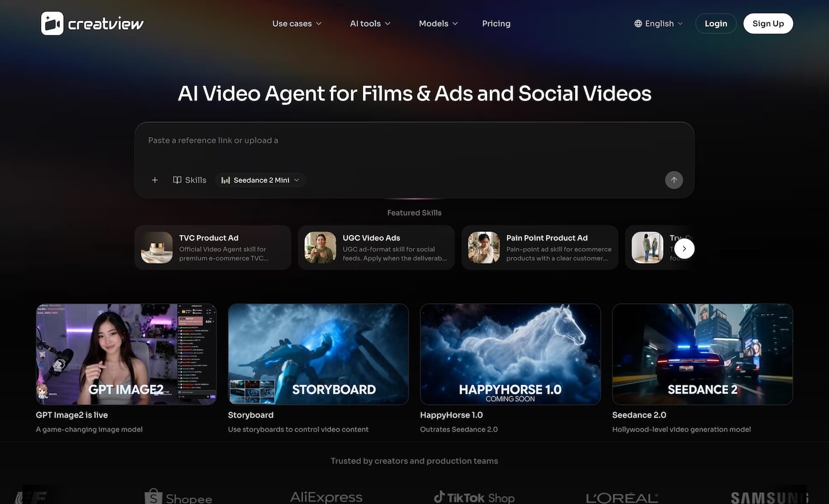Image resolution: width=829 pixels, height=504 pixels.
Task: Click the Shopee brand logo
Action: click(178, 497)
